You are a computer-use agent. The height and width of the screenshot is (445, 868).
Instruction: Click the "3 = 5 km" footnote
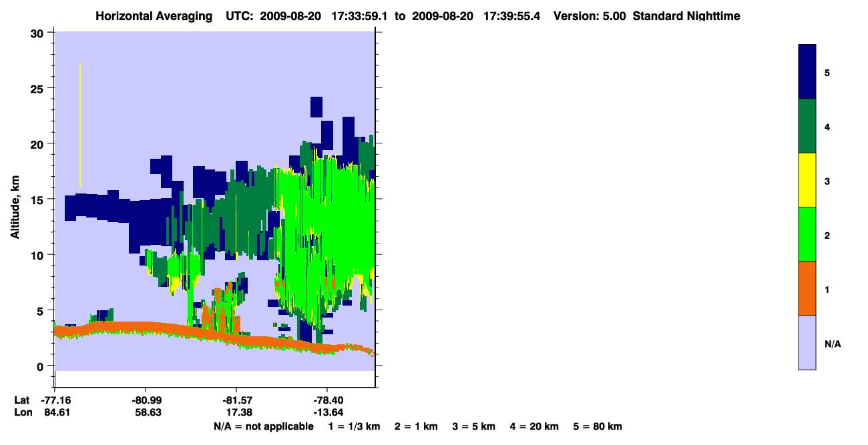pyautogui.click(x=474, y=426)
